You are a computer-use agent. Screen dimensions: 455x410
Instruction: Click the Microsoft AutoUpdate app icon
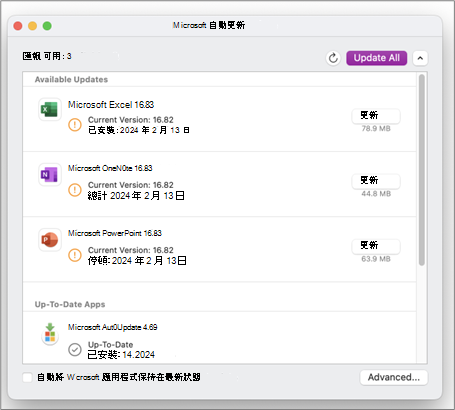50,334
